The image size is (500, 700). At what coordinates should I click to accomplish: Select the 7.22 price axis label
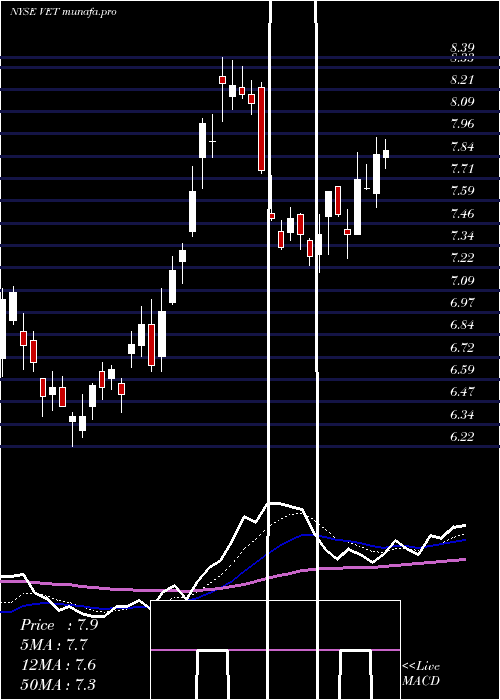point(462,258)
